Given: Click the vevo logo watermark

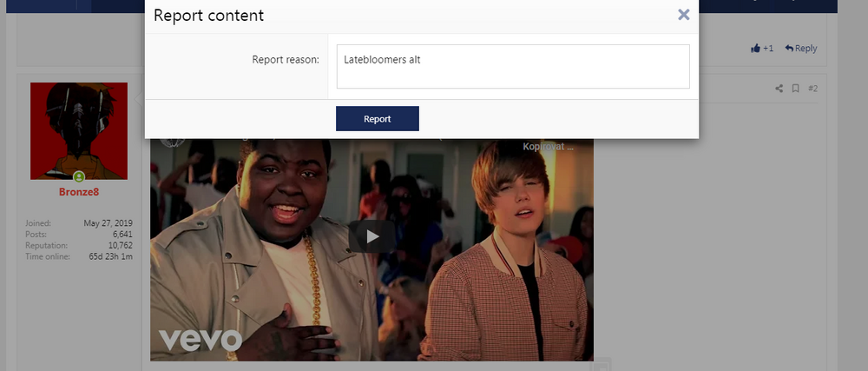Looking at the screenshot, I should [x=198, y=340].
